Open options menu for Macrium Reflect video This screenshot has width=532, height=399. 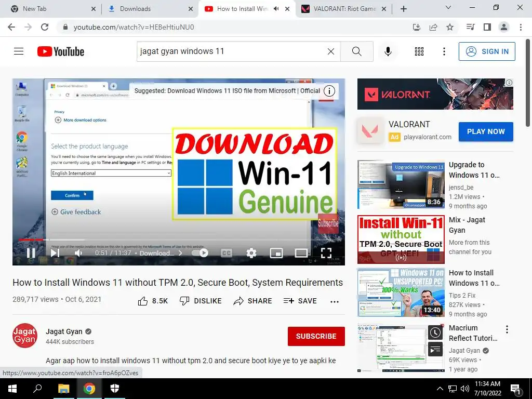coord(507,329)
